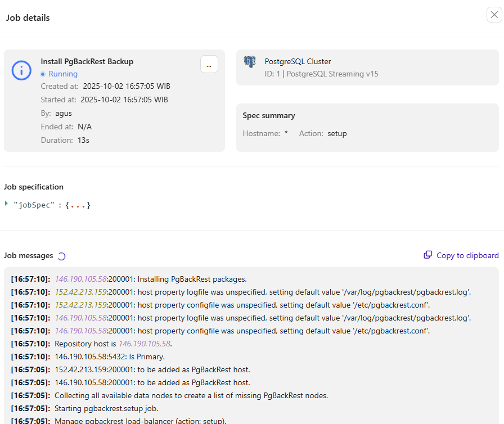Click IP 146.190.105.58 in Installing PgBackRest packages line
The image size is (504, 424).
(79, 279)
